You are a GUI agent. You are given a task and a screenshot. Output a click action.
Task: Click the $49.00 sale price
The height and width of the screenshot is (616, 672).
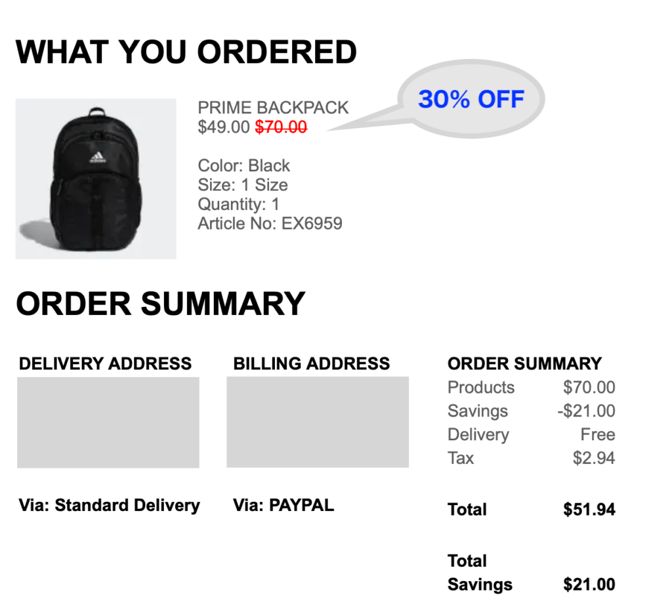(224, 127)
